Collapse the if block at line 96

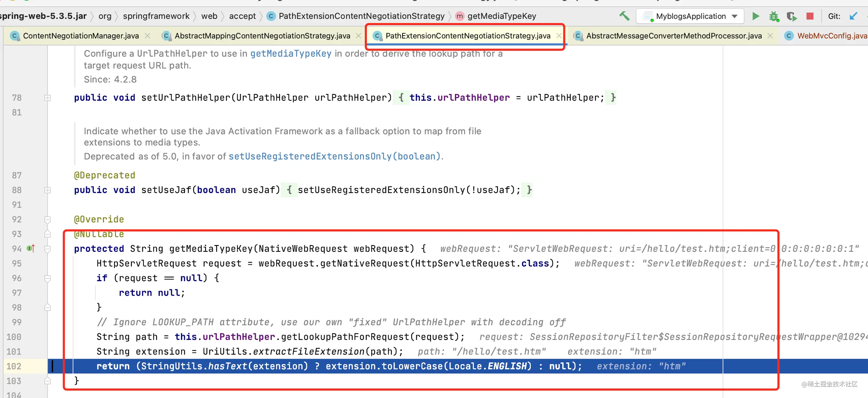tap(48, 278)
